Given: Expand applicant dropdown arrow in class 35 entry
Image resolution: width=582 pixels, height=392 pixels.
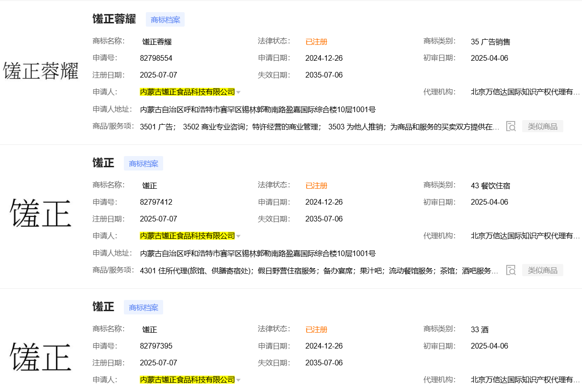Looking at the screenshot, I should click(238, 93).
